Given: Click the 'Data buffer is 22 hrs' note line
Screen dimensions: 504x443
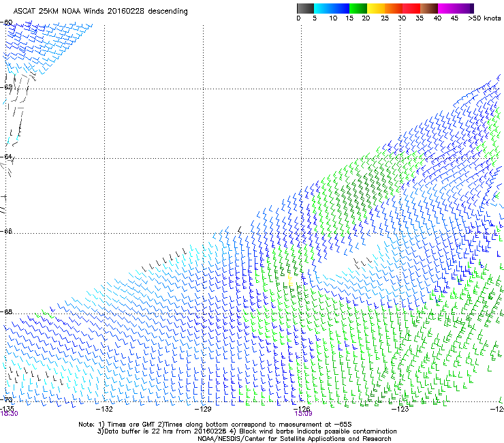Looking at the screenshot, I should pyautogui.click(x=247, y=431).
